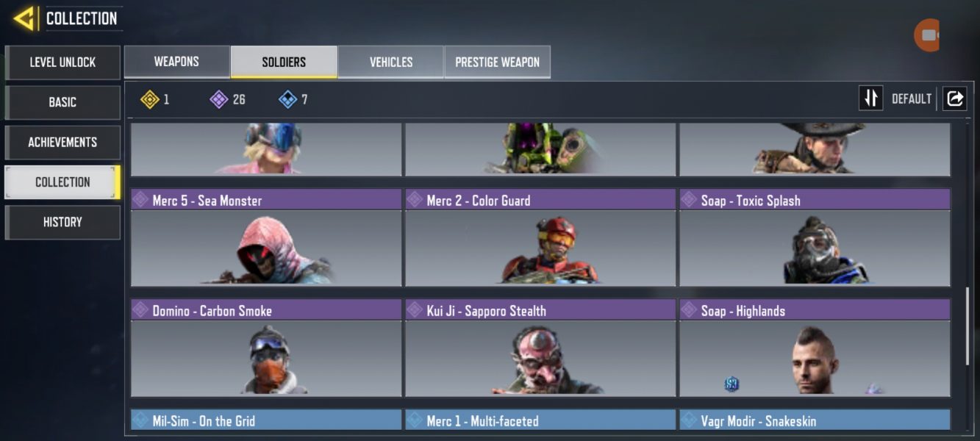Click the share export icon
Screen dimensions: 980x441
[954, 98]
